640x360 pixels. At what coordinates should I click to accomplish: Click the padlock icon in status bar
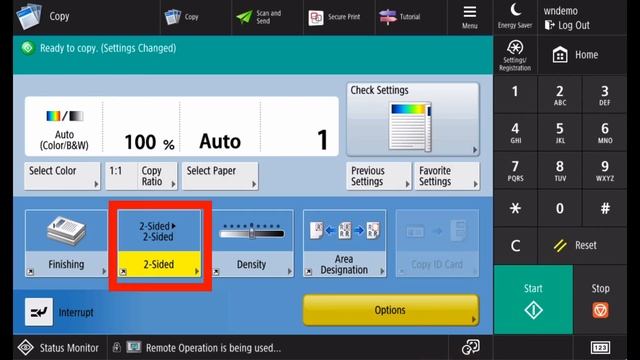click(x=116, y=347)
